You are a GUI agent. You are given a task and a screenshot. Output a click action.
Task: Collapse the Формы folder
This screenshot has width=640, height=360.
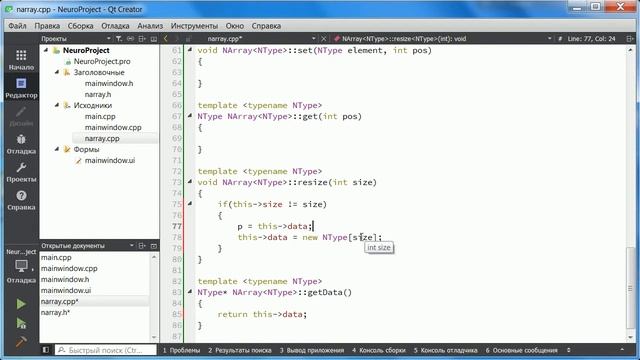pyautogui.click(x=57, y=149)
